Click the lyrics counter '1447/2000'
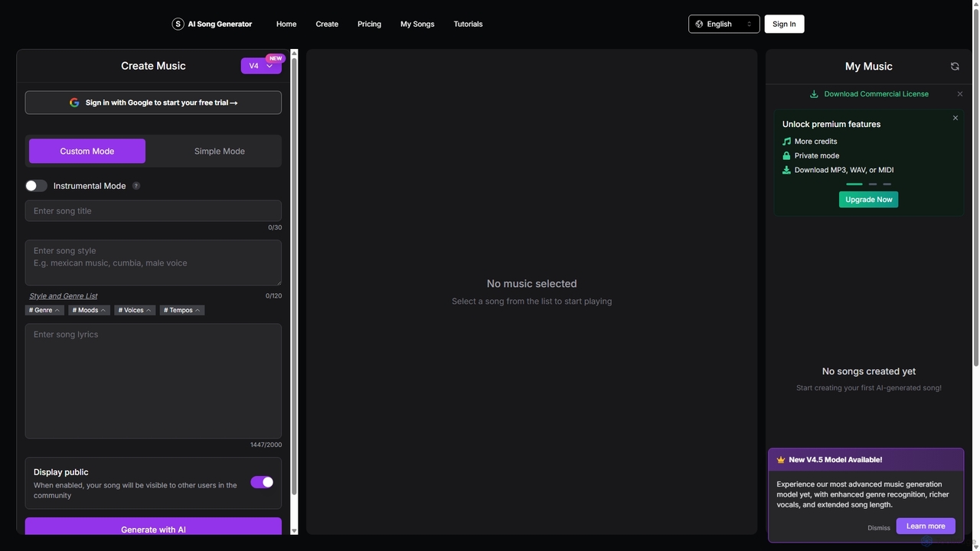The height and width of the screenshot is (551, 980). pos(266,445)
